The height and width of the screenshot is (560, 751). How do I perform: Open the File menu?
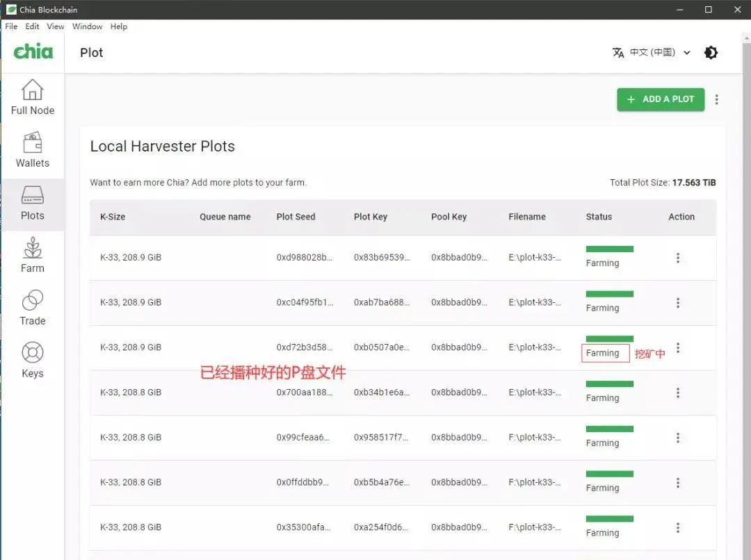11,26
